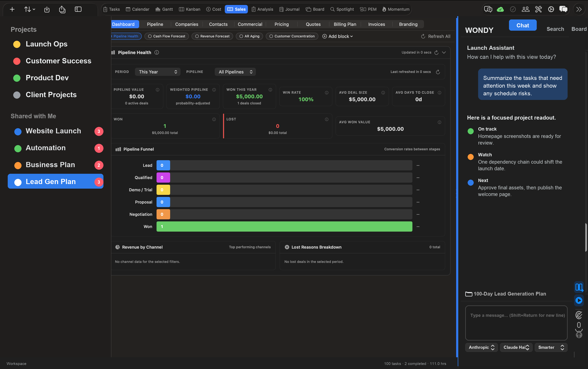Toggle AR Aging block chip
Viewport: 588px width, 369px height.
click(249, 36)
